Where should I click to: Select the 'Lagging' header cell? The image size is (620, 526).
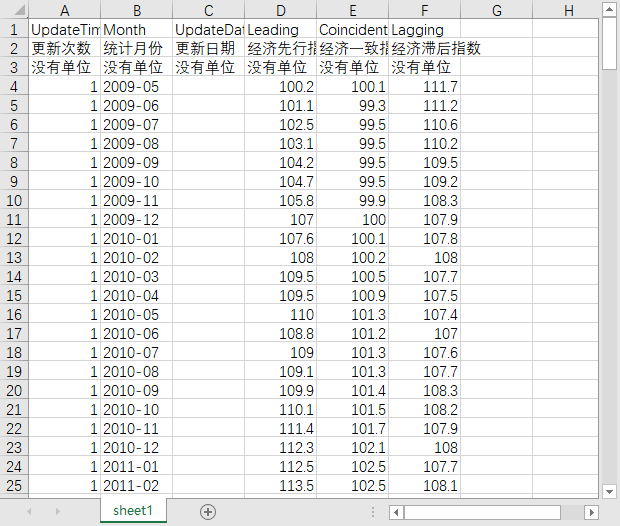coord(425,30)
